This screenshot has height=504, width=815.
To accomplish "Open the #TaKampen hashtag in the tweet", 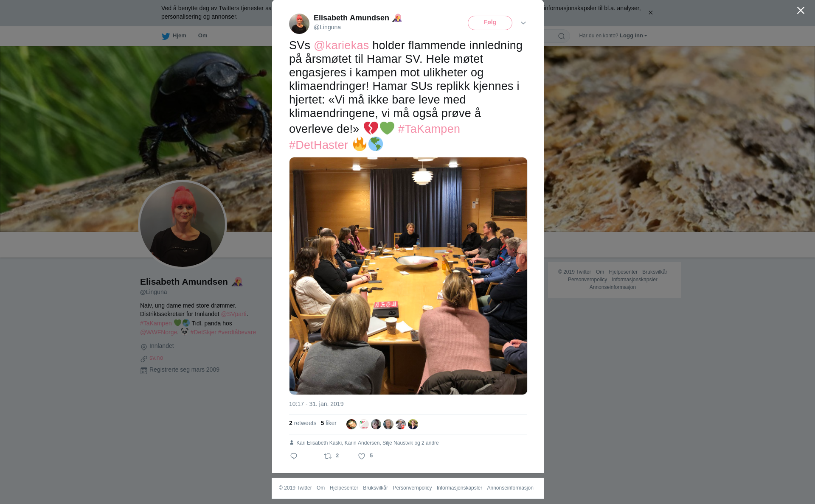I will [x=429, y=129].
